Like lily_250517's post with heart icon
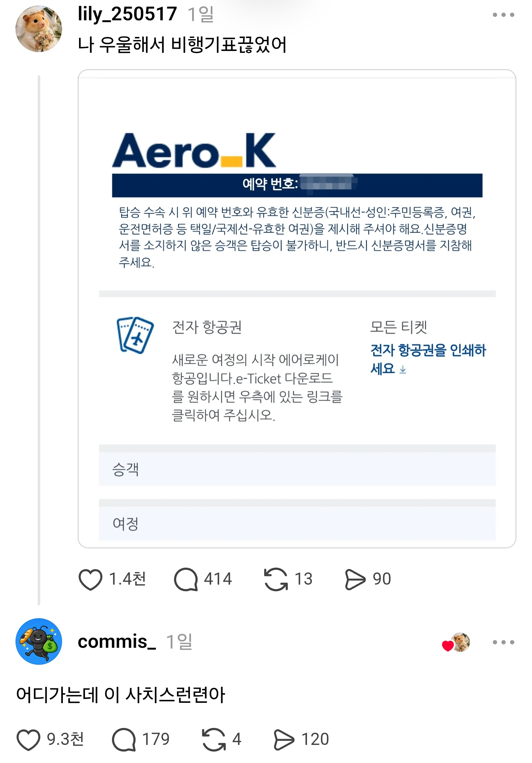532x763 pixels. [91, 579]
